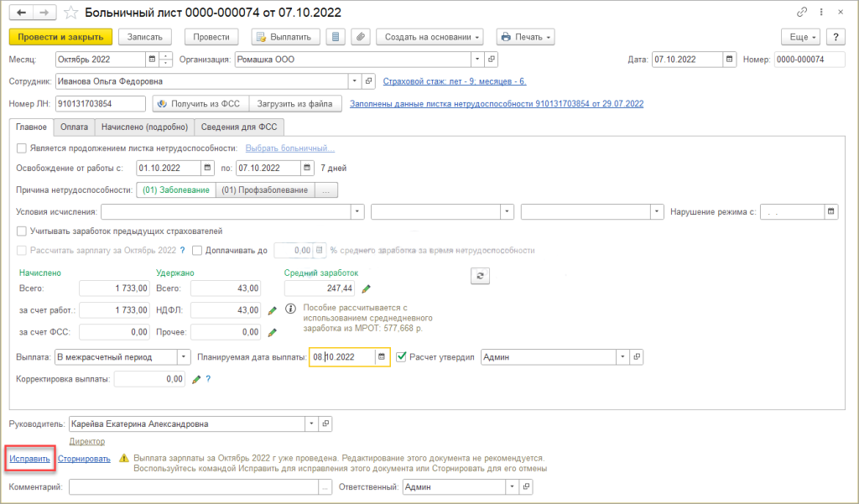Click the 'Исправить' link
The width and height of the screenshot is (859, 504).
tap(29, 459)
